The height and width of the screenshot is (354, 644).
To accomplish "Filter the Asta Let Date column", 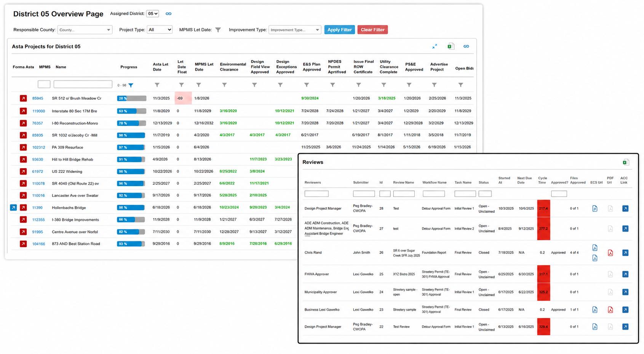I will 157,85.
